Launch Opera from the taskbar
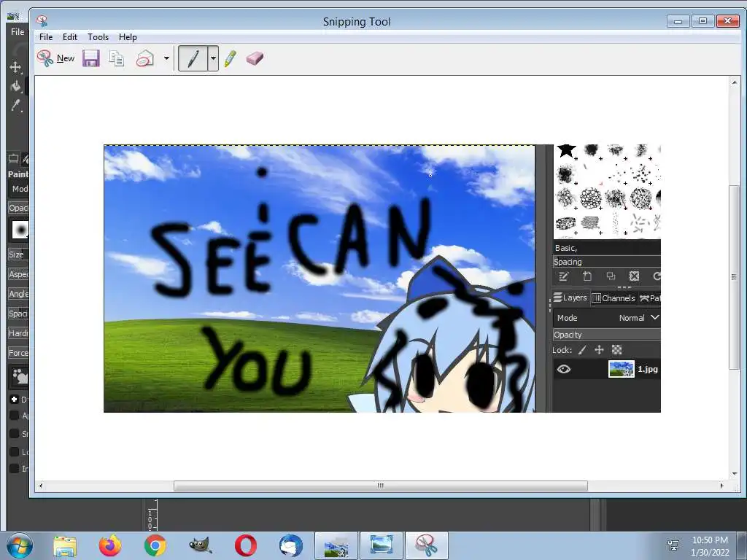This screenshot has width=747, height=560. click(246, 545)
